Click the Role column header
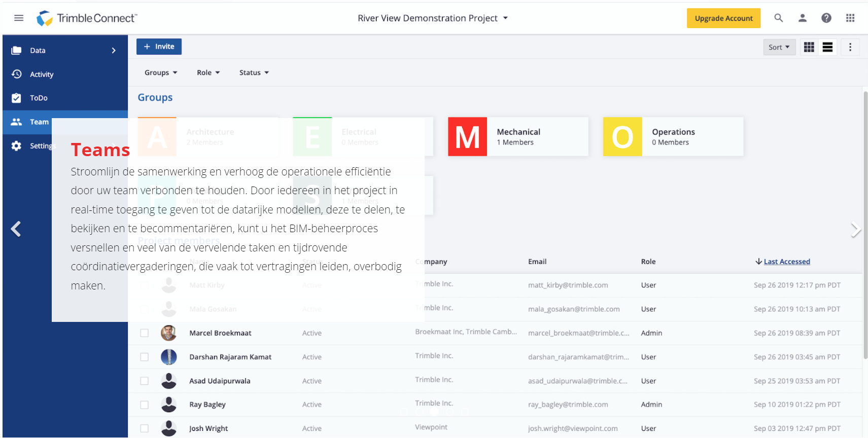Screen dimensions: 868x438 coord(648,262)
